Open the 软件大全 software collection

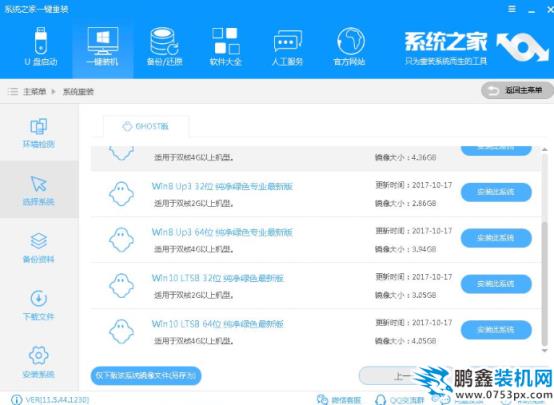pos(226,47)
